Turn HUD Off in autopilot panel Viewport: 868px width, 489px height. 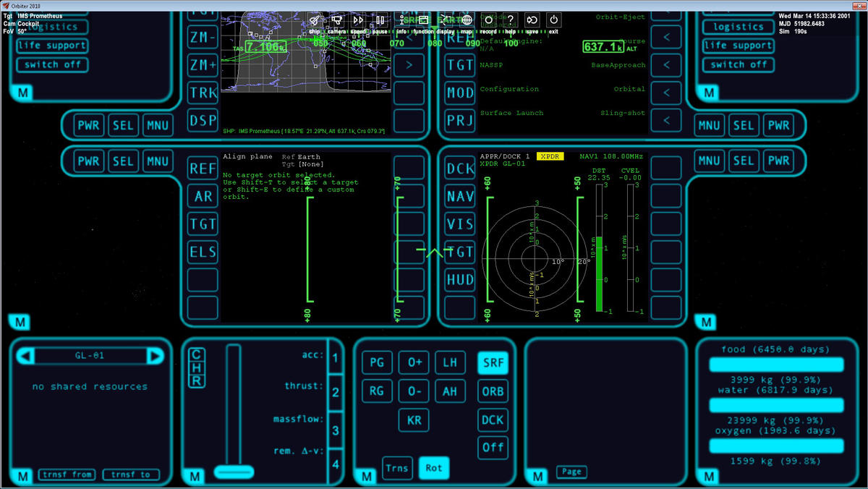coord(493,447)
